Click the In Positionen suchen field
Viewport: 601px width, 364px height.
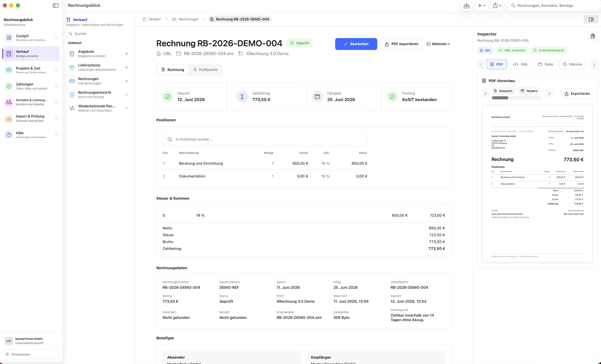coord(265,139)
